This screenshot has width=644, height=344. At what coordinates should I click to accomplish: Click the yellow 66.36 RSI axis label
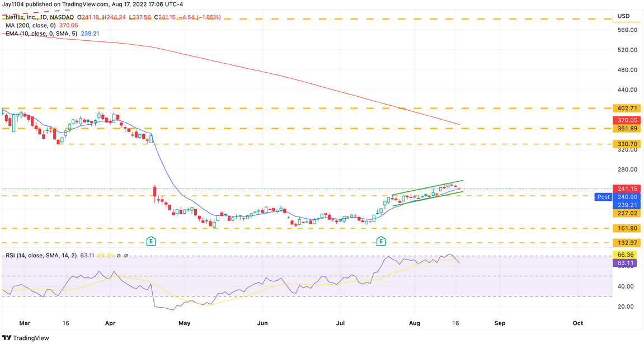624,255
